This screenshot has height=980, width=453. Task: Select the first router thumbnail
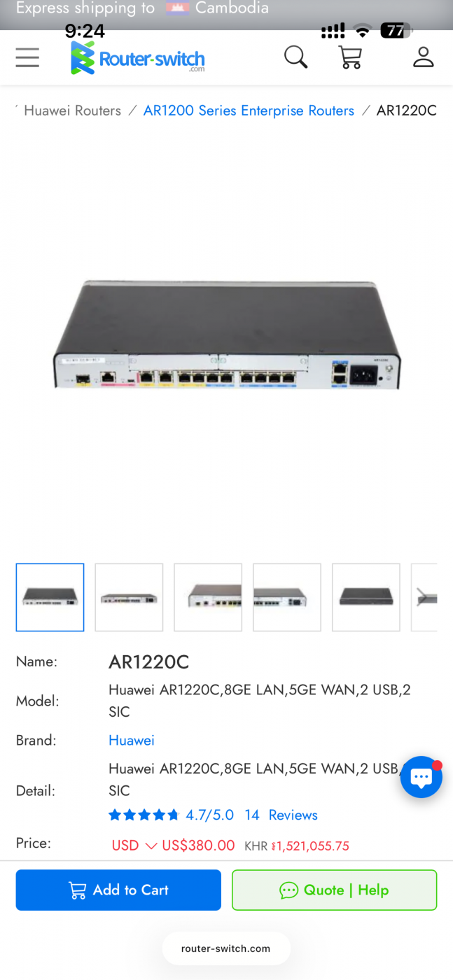[x=50, y=597]
